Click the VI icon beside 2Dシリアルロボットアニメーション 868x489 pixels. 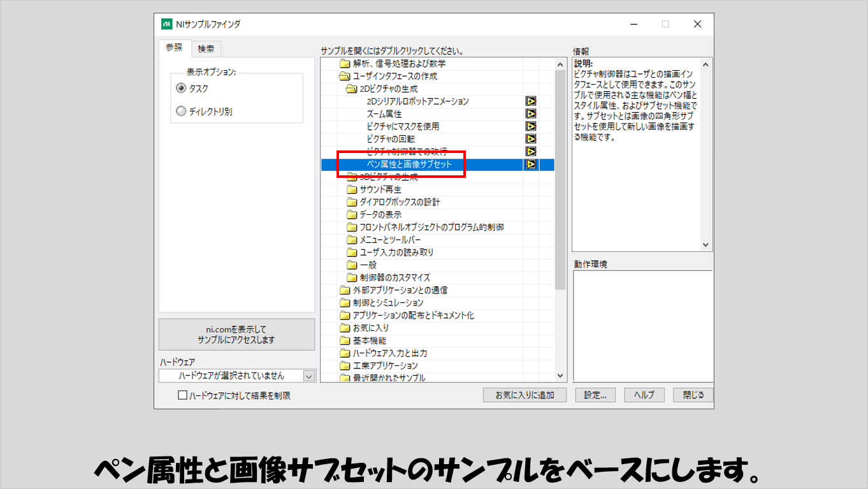coord(530,101)
